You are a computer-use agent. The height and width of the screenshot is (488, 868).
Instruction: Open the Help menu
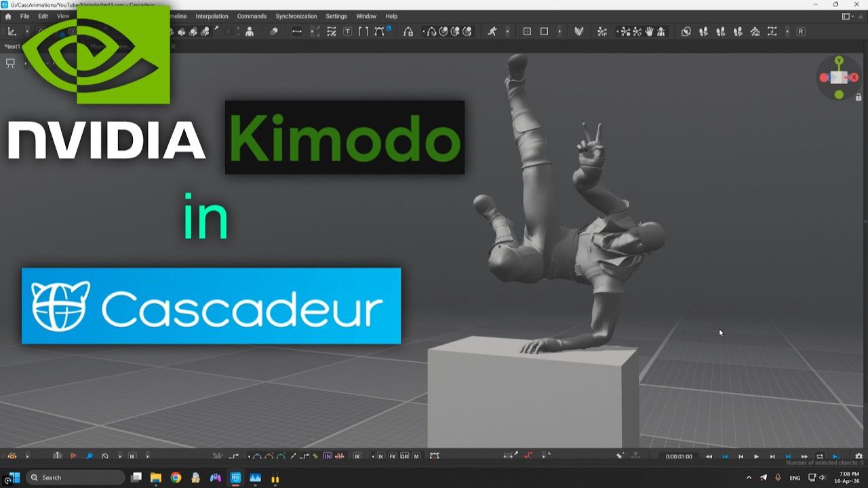click(x=391, y=16)
